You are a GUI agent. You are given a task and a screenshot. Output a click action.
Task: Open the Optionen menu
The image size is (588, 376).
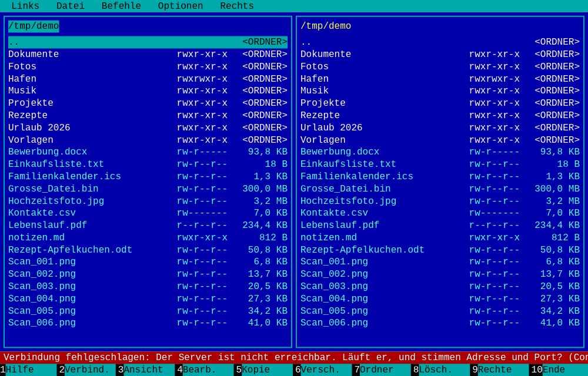point(181,6)
